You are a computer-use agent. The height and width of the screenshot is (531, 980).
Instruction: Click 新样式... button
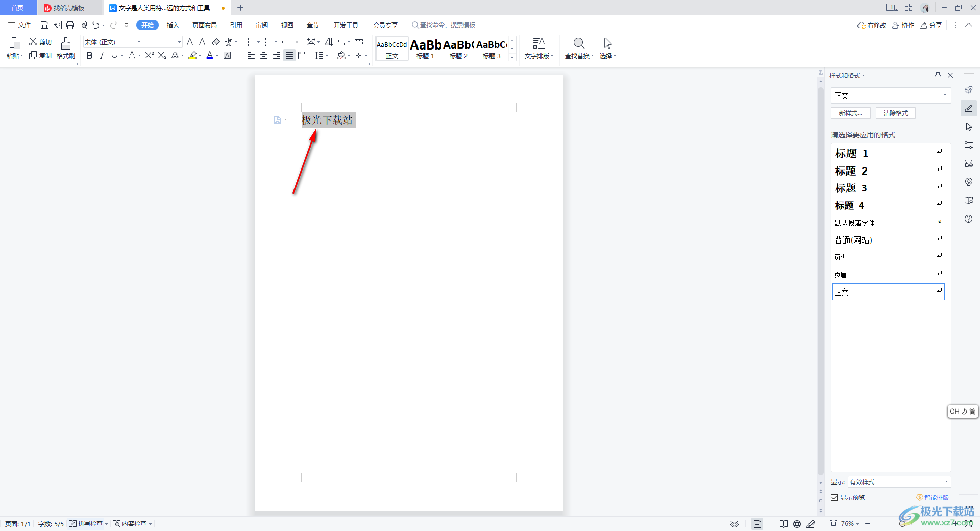(850, 113)
